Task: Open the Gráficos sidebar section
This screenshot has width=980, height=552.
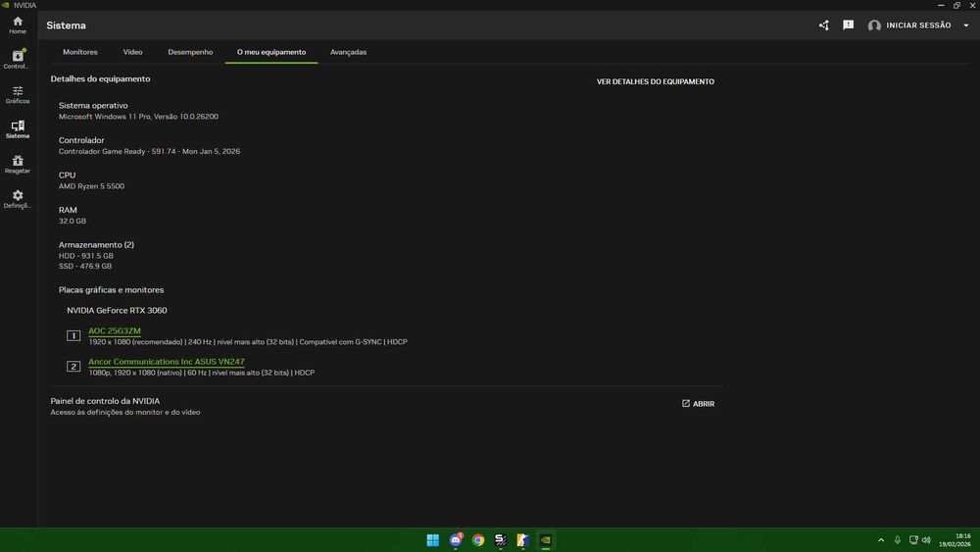Action: point(18,94)
